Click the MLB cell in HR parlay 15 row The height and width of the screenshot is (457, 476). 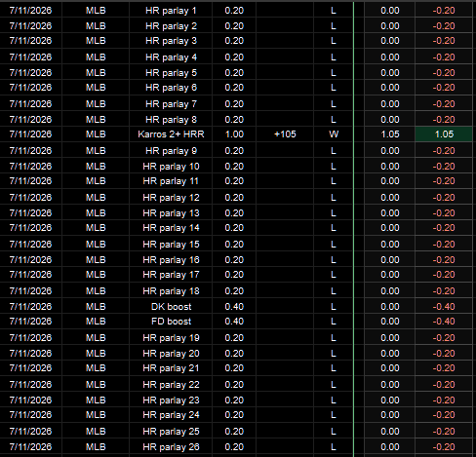[x=96, y=245]
